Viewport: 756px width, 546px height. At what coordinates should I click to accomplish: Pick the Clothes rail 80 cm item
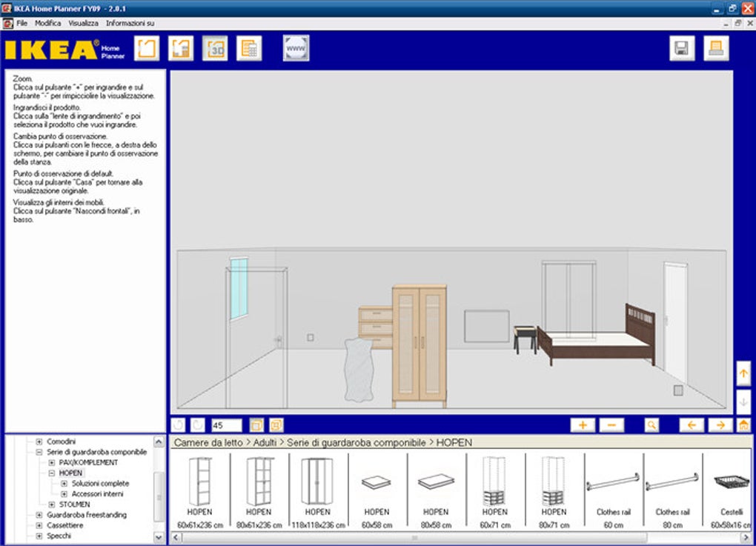[x=672, y=493]
